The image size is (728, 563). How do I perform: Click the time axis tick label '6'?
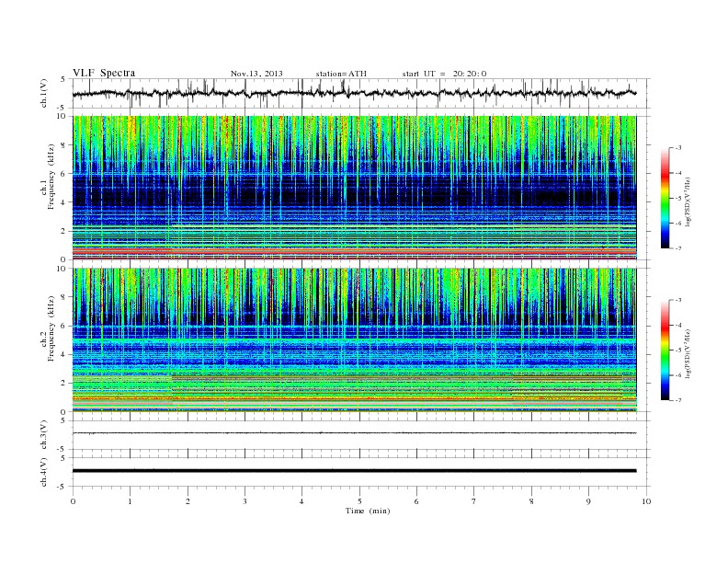tap(416, 501)
